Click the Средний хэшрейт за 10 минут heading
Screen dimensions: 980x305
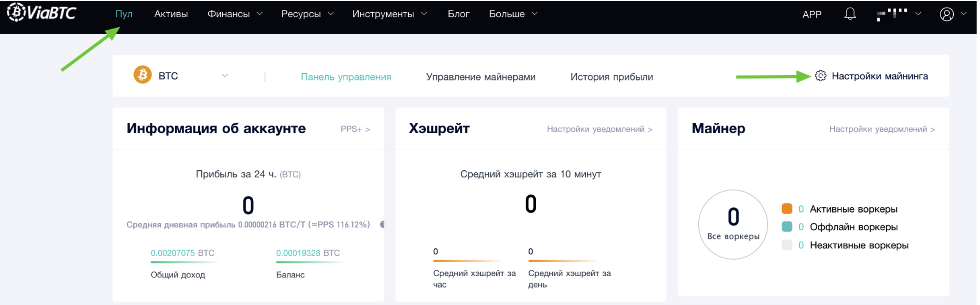coord(531,174)
